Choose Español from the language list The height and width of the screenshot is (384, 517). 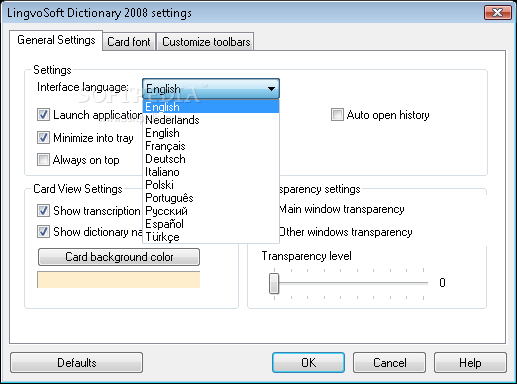click(211, 224)
